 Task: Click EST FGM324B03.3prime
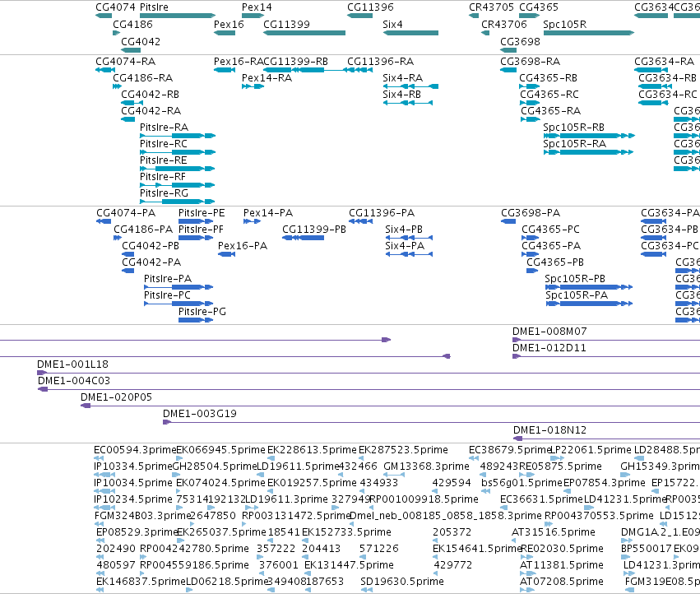[x=142, y=516]
